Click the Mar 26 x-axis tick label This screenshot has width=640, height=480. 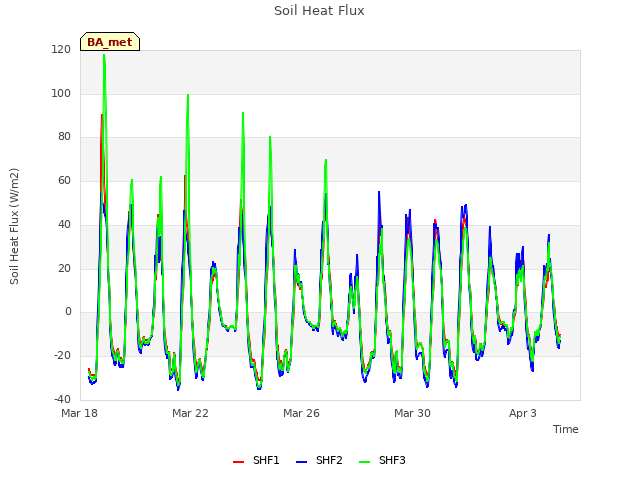point(301,413)
